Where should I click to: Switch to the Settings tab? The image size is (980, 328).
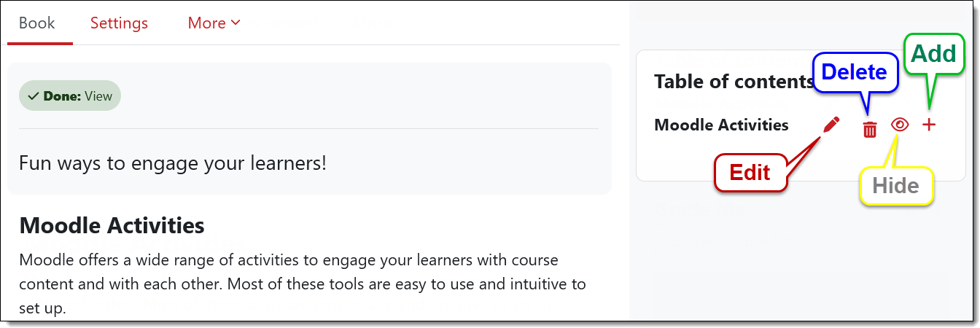(x=119, y=23)
